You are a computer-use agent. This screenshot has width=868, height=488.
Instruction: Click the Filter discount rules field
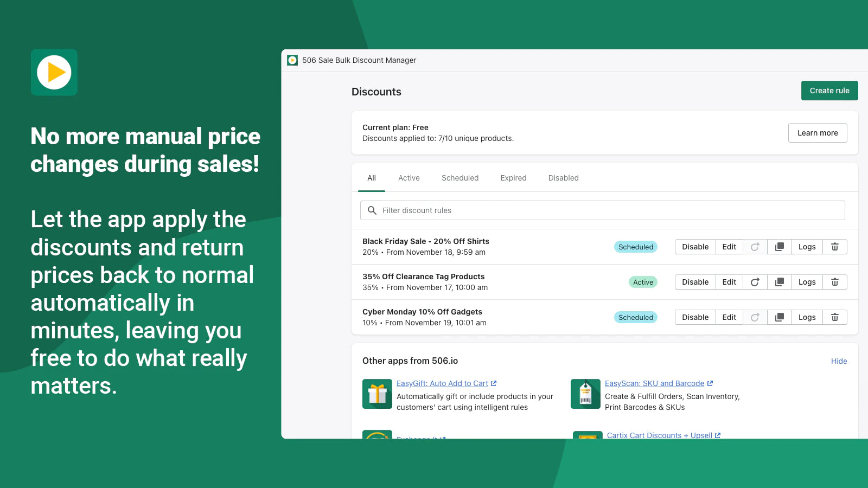[x=602, y=210]
